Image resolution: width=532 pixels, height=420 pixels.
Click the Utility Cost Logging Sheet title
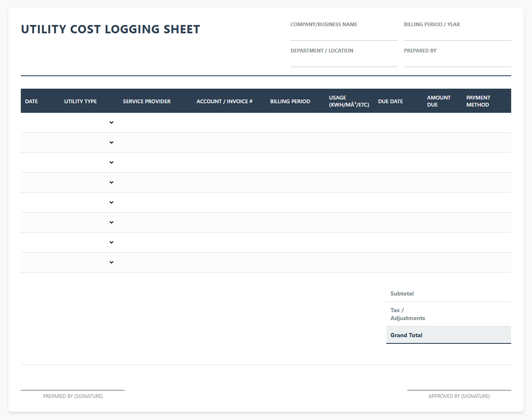coord(111,29)
